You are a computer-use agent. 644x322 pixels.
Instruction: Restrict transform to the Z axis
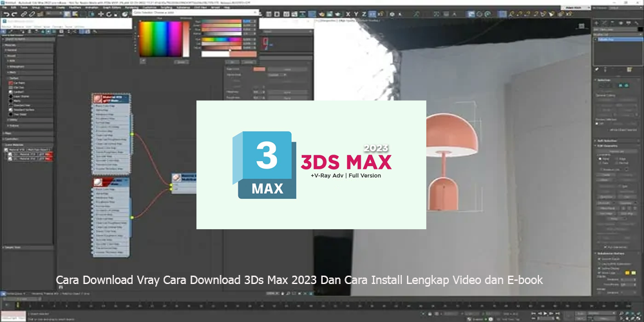pos(364,14)
